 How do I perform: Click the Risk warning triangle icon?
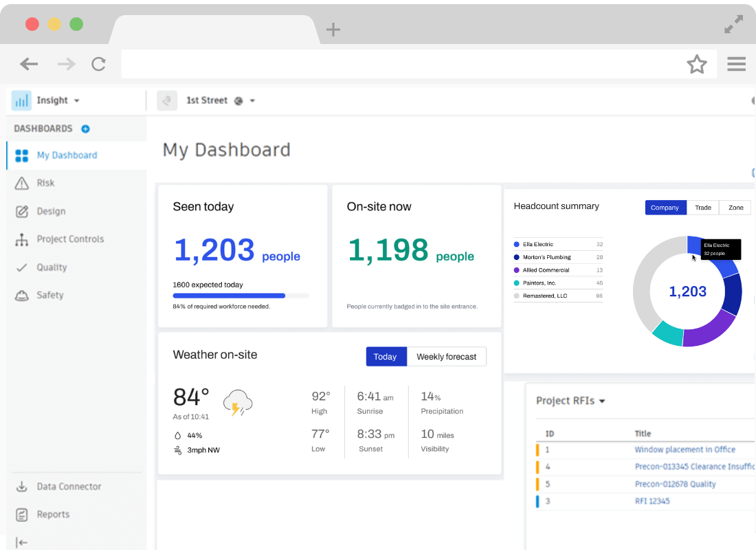(22, 183)
